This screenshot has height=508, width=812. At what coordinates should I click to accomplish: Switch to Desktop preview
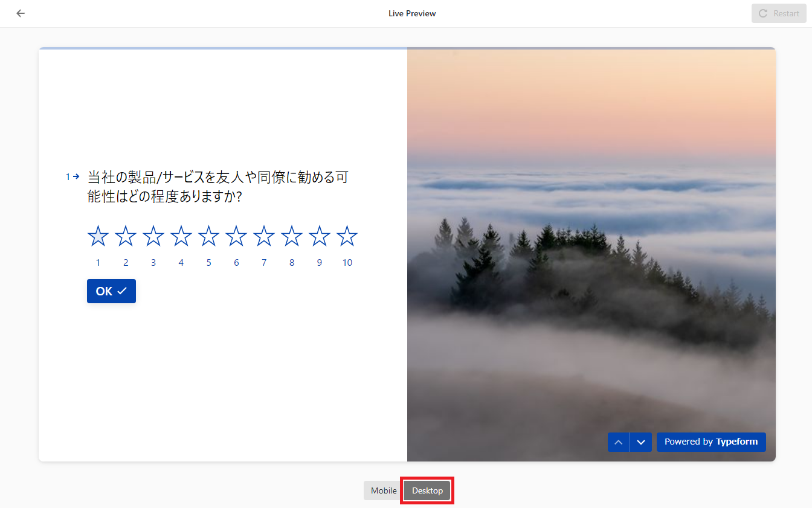point(427,490)
